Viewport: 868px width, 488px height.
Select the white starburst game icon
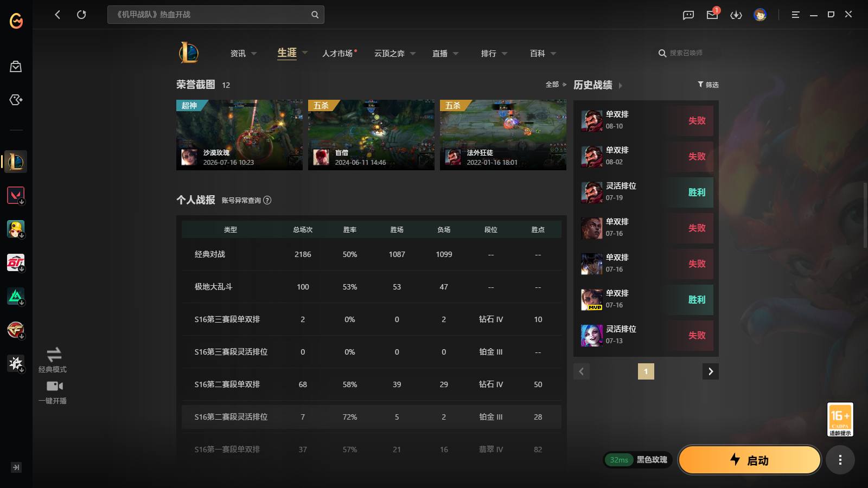(x=16, y=363)
